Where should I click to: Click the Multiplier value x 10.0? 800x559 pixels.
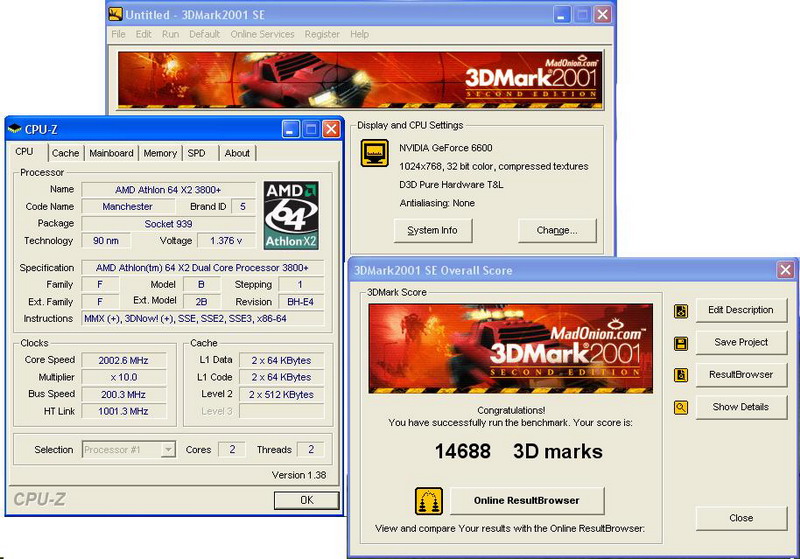123,377
